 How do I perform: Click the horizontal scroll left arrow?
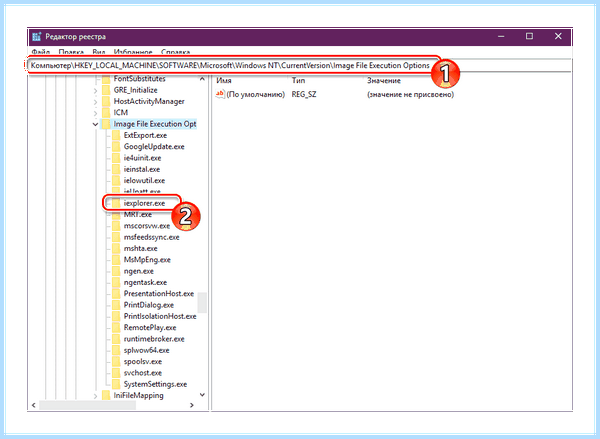coord(34,405)
